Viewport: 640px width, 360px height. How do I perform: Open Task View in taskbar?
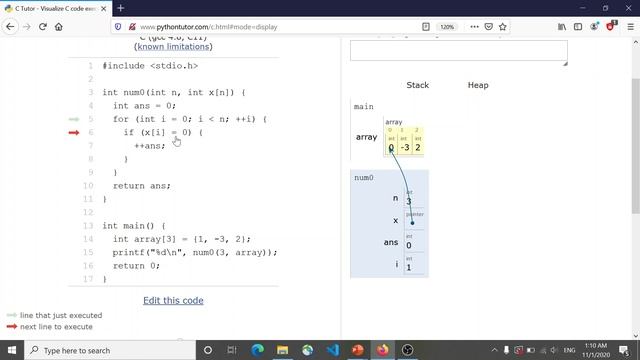pos(232,350)
